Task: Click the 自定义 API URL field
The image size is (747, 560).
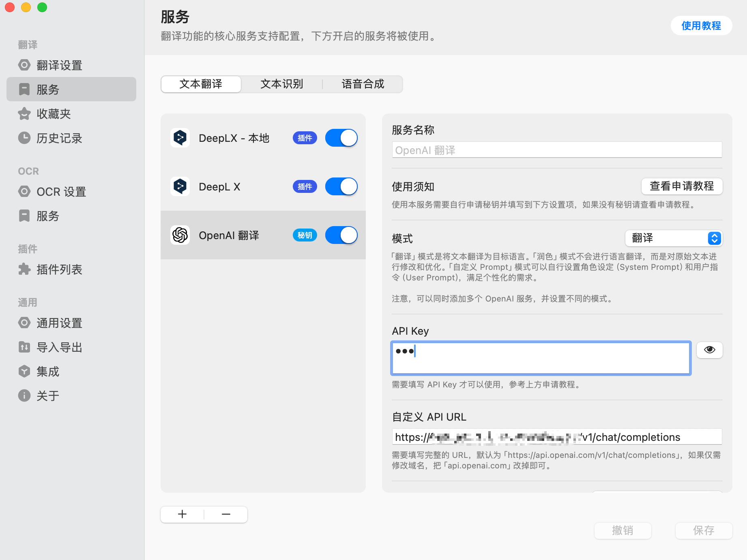Action: [x=557, y=437]
